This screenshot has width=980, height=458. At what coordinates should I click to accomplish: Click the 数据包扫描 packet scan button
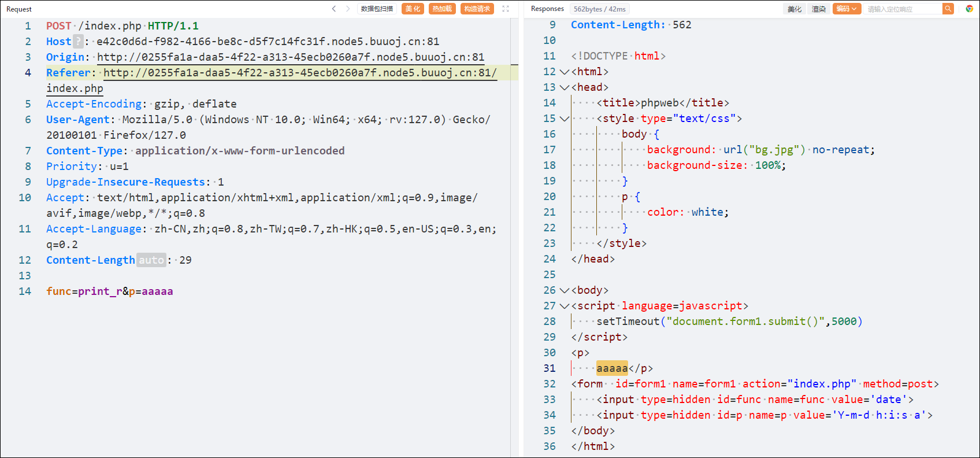pyautogui.click(x=377, y=9)
